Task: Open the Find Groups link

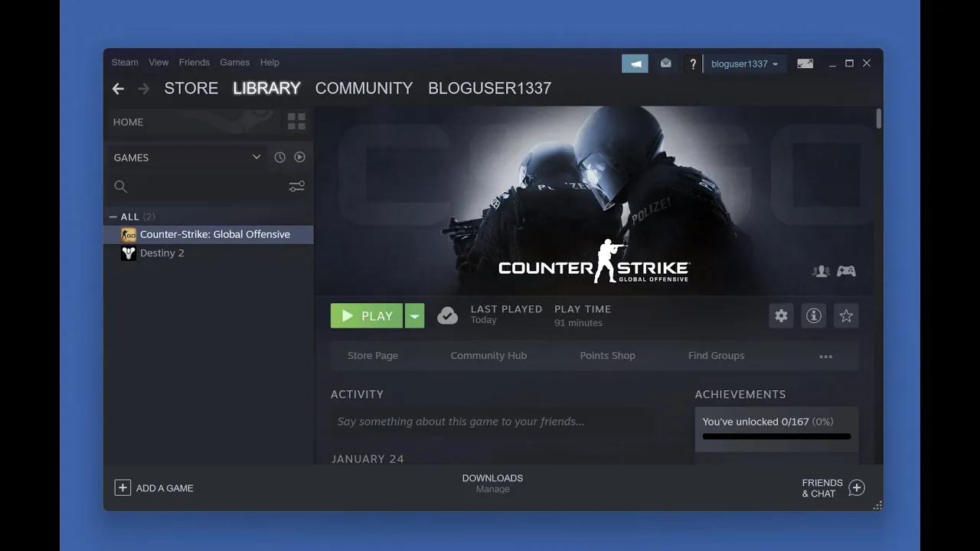Action: [716, 356]
